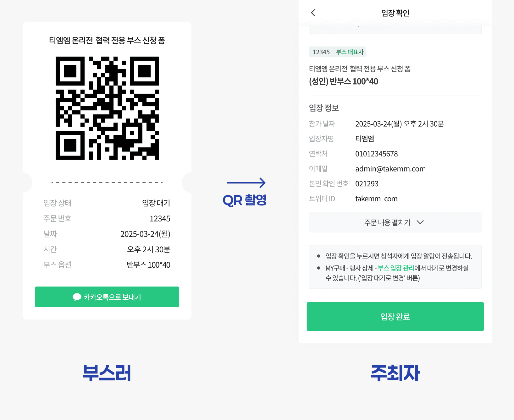The width and height of the screenshot is (514, 420).
Task: Click the 입장 대기 status value
Action: [x=156, y=203]
